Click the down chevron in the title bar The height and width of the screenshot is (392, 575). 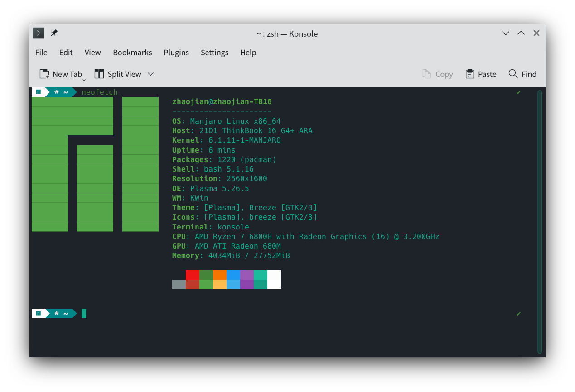pos(505,33)
